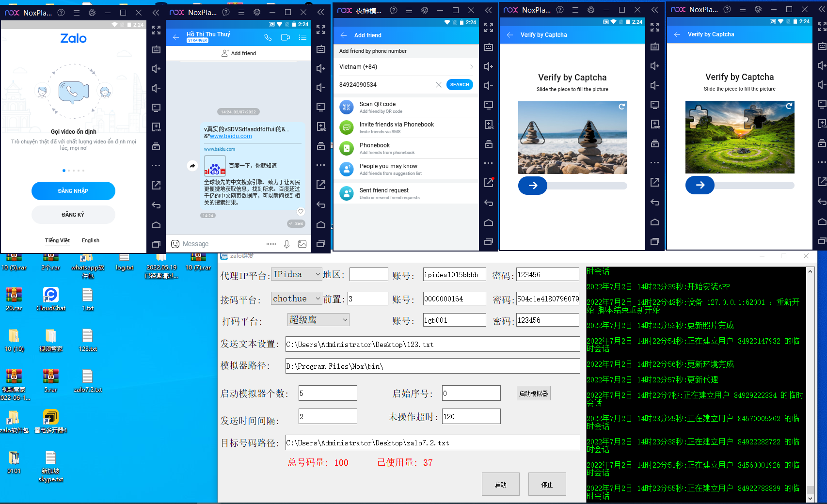Go back from Add friend screen

(344, 35)
